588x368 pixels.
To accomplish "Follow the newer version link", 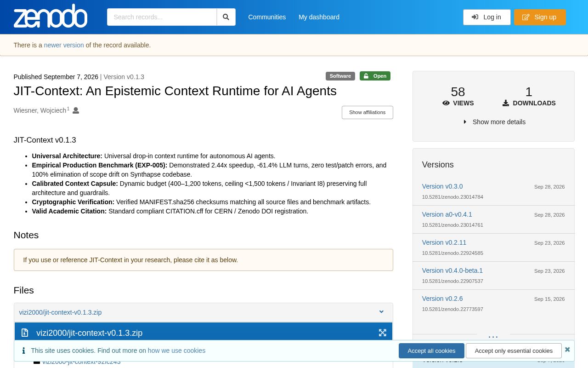I will click(64, 45).
